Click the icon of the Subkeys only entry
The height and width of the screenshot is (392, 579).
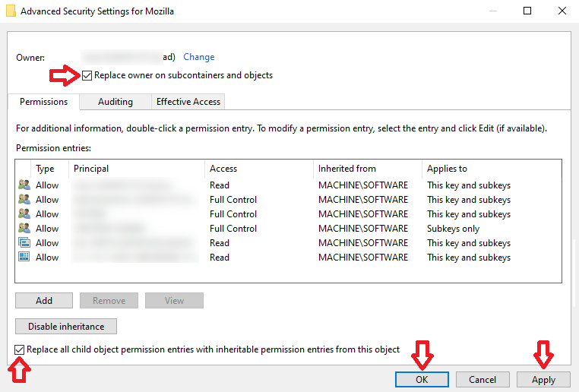pos(23,229)
